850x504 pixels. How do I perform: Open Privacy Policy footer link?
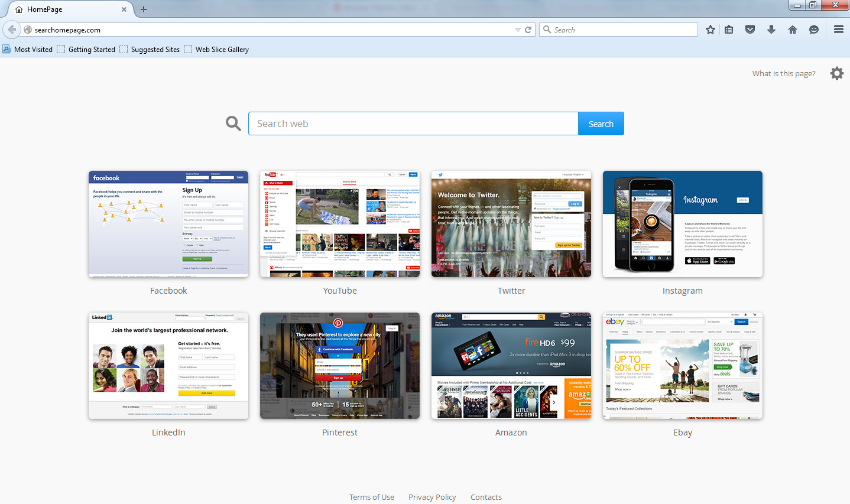[432, 497]
